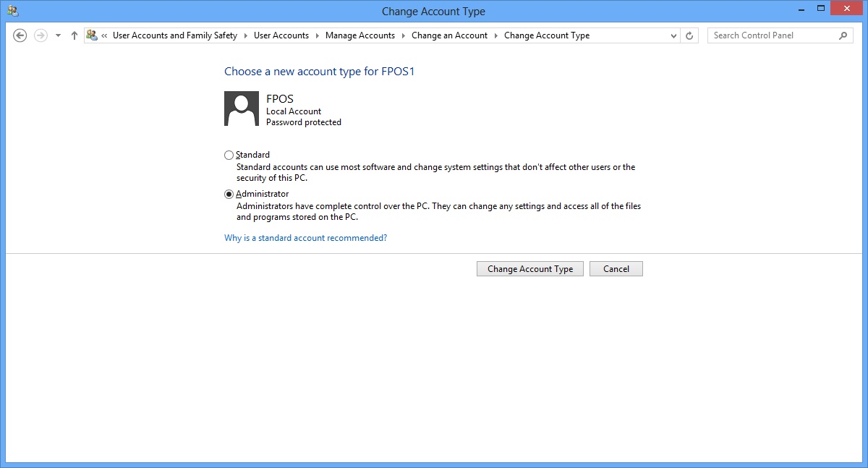868x468 pixels.
Task: Navigate to Change an Account breadcrumb
Action: click(449, 35)
